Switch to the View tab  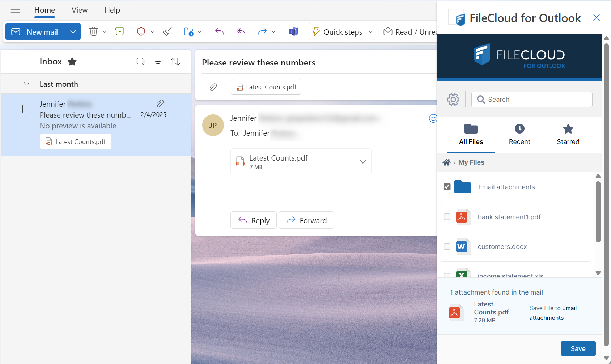[x=79, y=10]
